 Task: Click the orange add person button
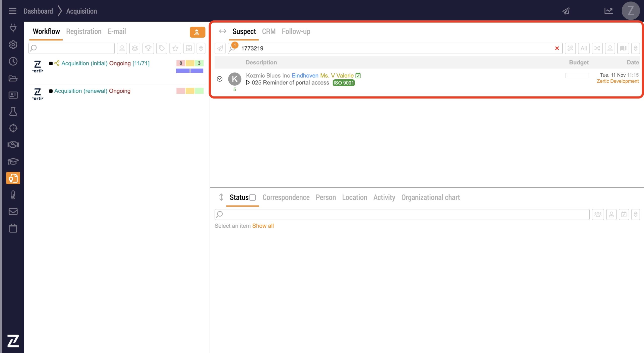click(197, 32)
